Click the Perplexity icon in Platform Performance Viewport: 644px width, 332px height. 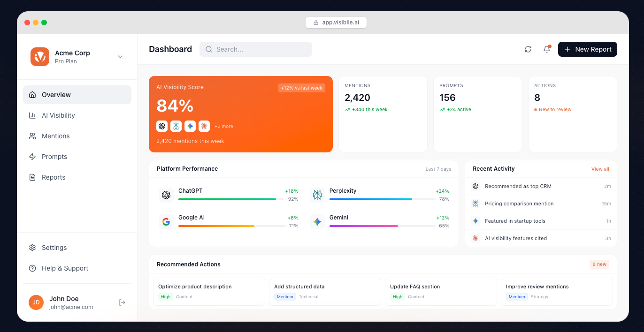click(x=317, y=195)
